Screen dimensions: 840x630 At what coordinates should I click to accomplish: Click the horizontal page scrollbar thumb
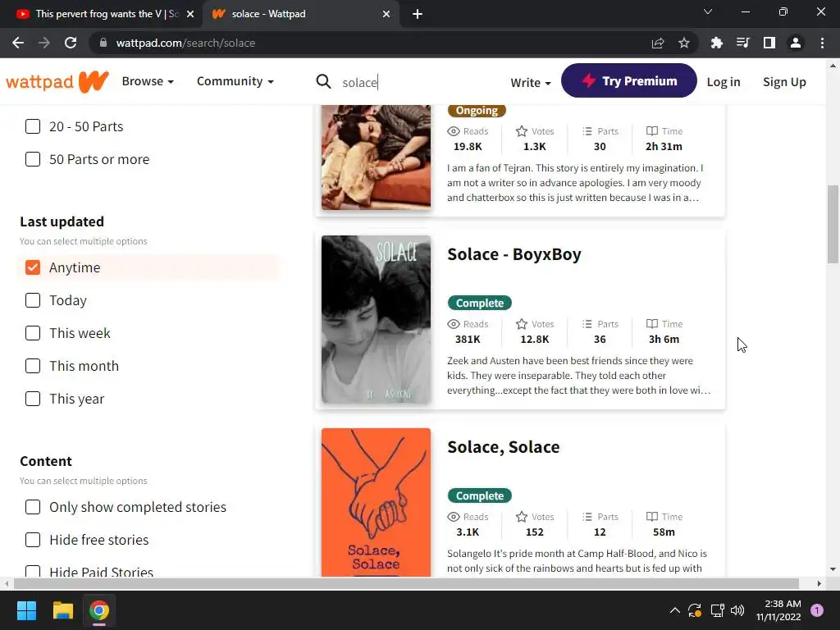pos(406,583)
